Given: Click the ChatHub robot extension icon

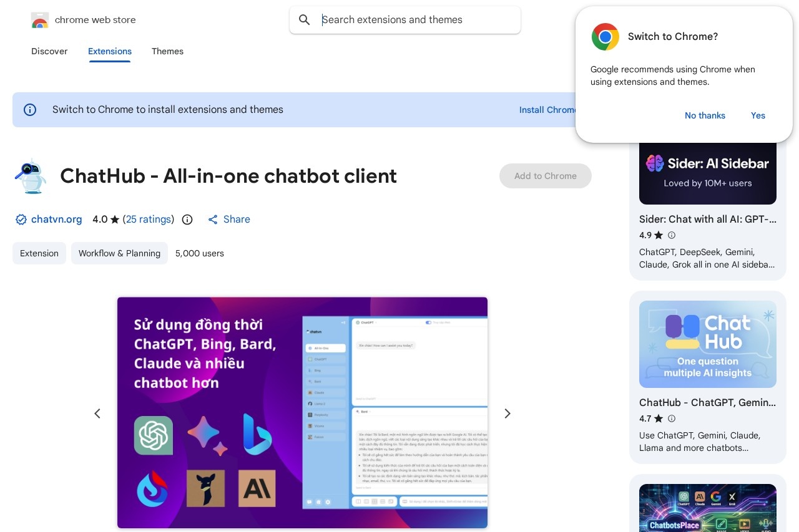Looking at the screenshot, I should (30, 176).
